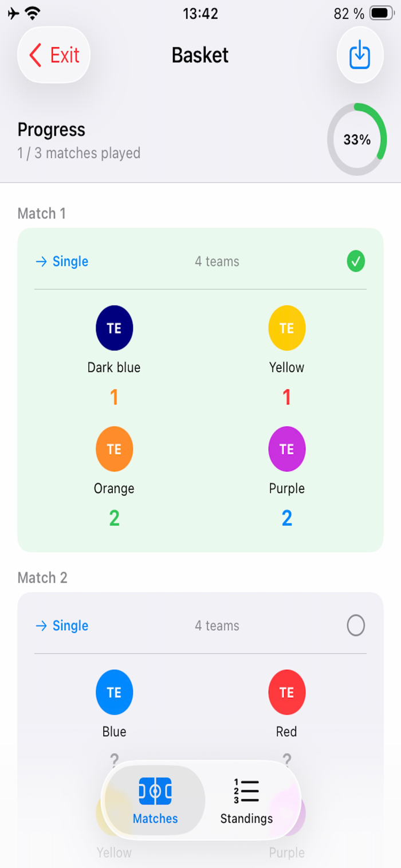
Task: Tap the Dark blue team avatar
Action: tap(114, 328)
